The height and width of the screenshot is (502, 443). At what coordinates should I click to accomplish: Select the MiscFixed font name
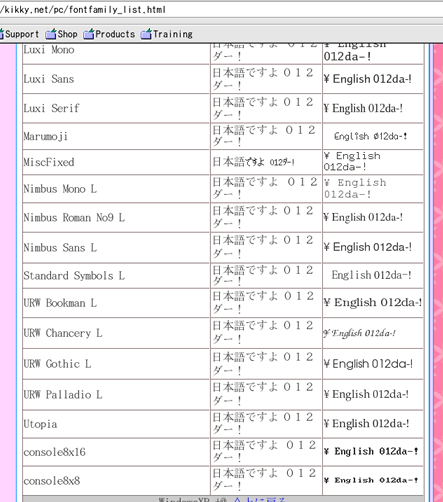point(49,162)
